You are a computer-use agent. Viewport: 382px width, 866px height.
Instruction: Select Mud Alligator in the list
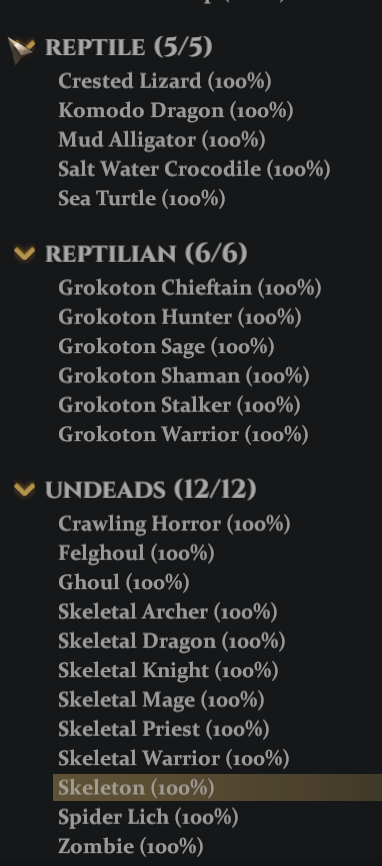[x=162, y=140]
